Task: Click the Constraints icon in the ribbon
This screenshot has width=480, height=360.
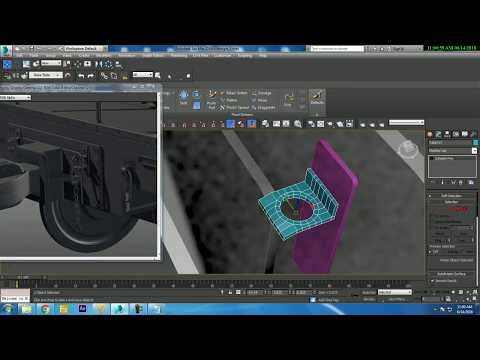Action: [288, 99]
